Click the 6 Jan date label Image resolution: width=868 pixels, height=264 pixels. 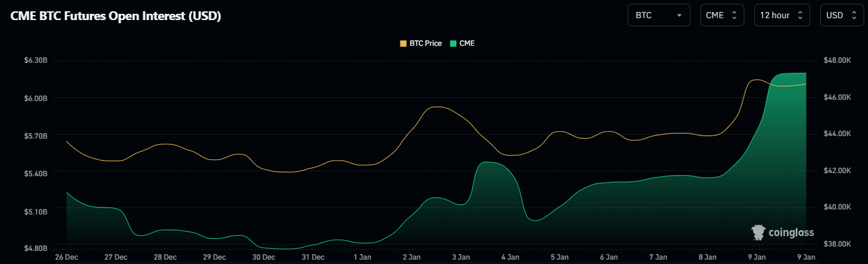click(609, 257)
